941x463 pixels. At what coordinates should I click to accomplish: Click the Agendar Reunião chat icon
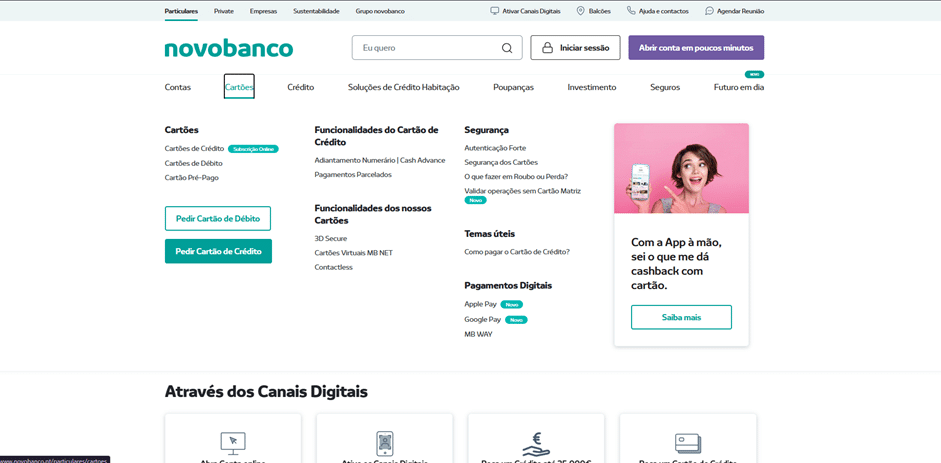click(x=709, y=11)
